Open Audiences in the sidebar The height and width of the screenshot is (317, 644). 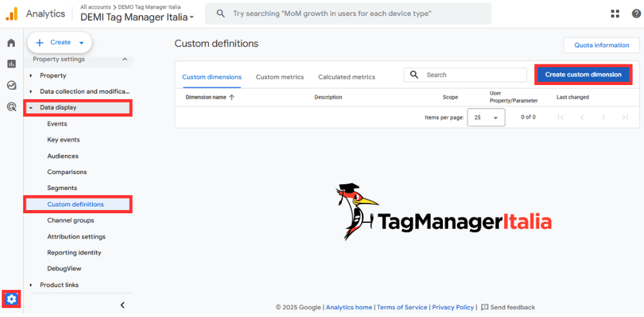point(63,156)
